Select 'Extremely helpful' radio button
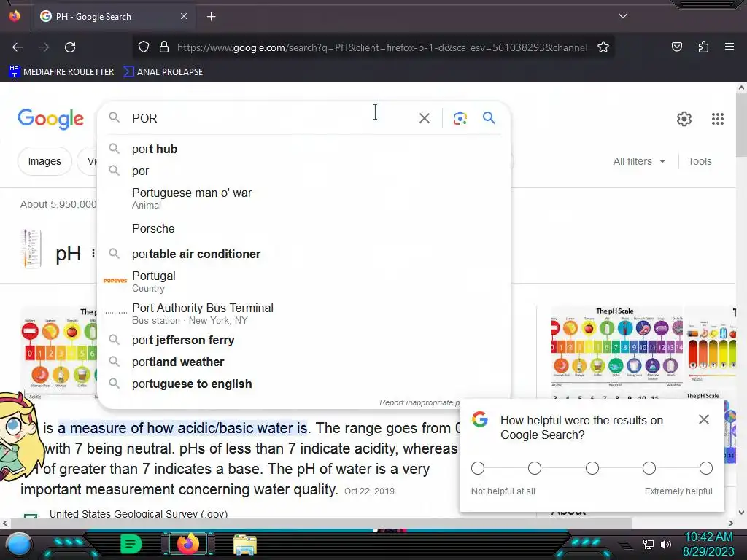The image size is (747, 560). 706,468
